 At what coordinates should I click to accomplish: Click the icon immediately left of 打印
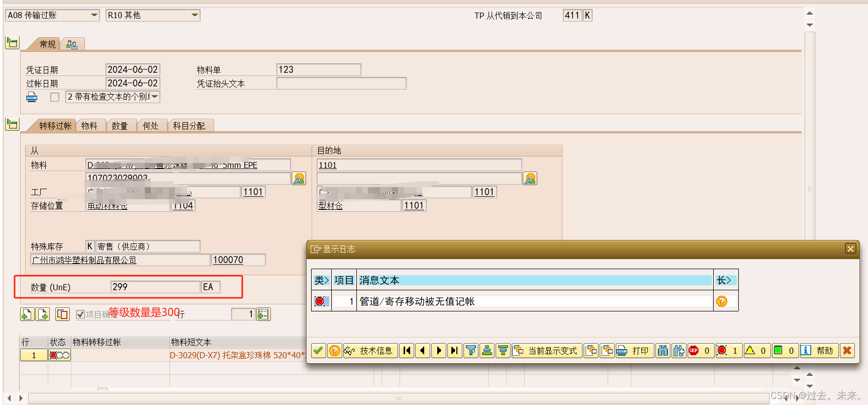coord(607,351)
